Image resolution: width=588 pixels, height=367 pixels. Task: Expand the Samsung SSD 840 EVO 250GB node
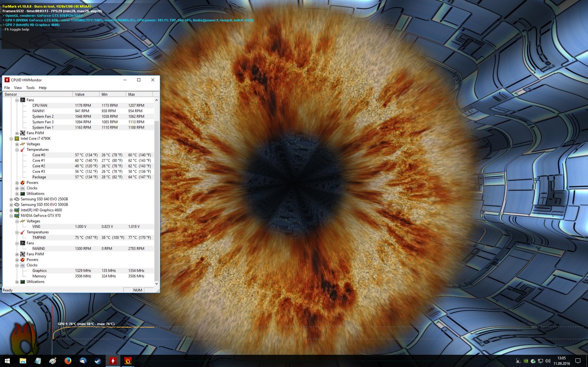pyautogui.click(x=11, y=199)
